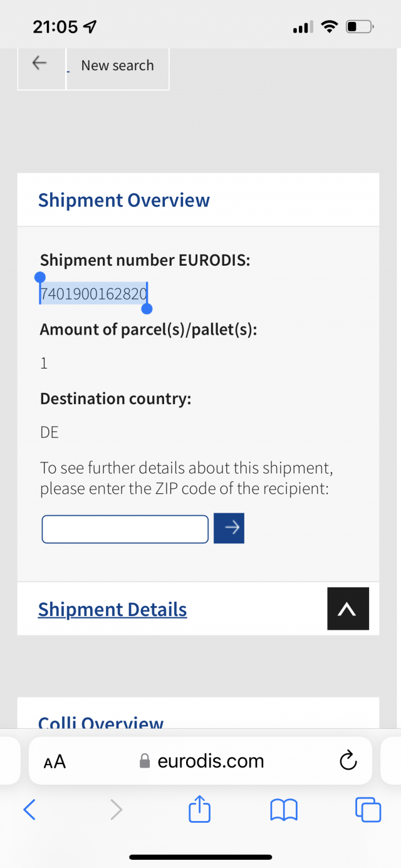
Task: Show all open Safari tabs
Action: 368,810
